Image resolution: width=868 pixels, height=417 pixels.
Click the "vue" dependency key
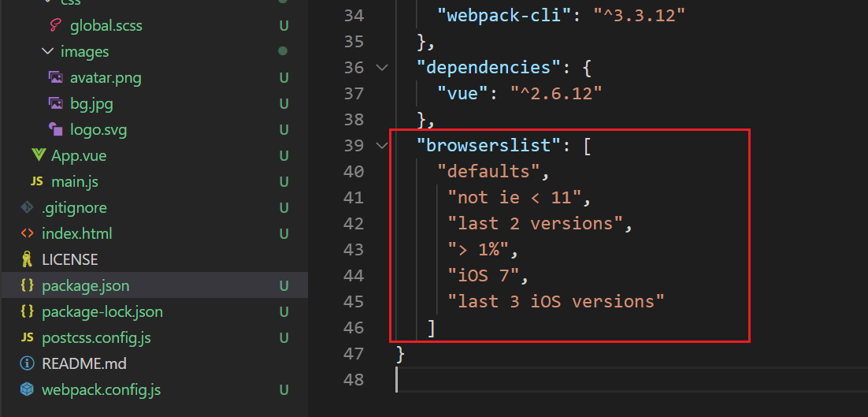click(x=463, y=94)
